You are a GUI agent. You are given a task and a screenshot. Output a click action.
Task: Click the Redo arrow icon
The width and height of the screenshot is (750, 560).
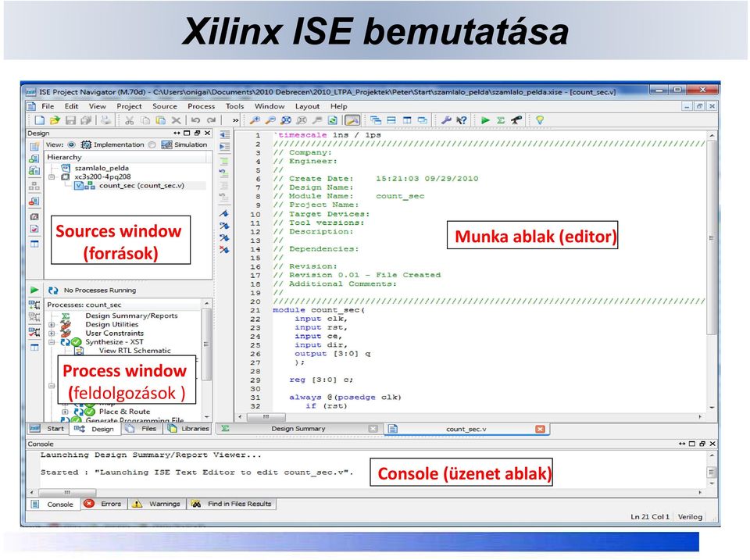click(212, 120)
